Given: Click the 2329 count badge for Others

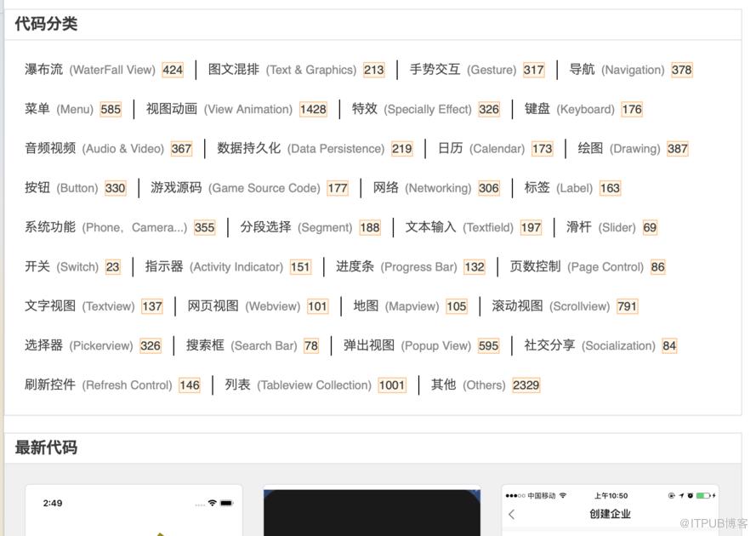Looking at the screenshot, I should (526, 385).
